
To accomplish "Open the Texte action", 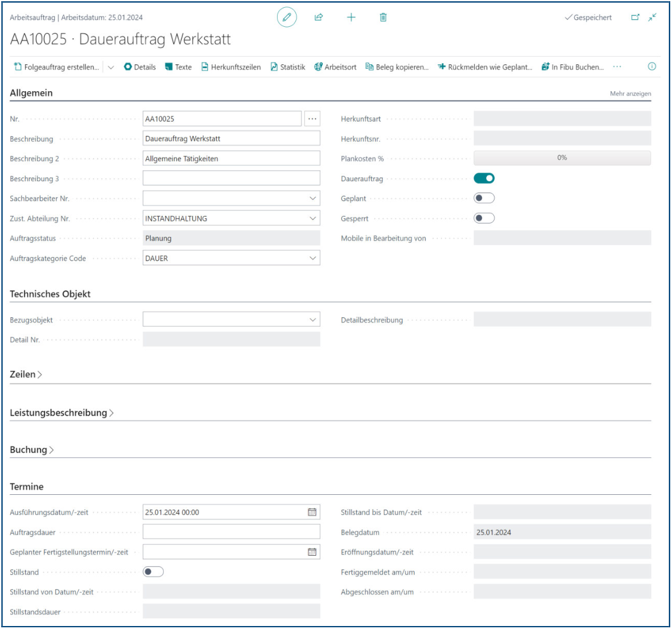I will 178,67.
